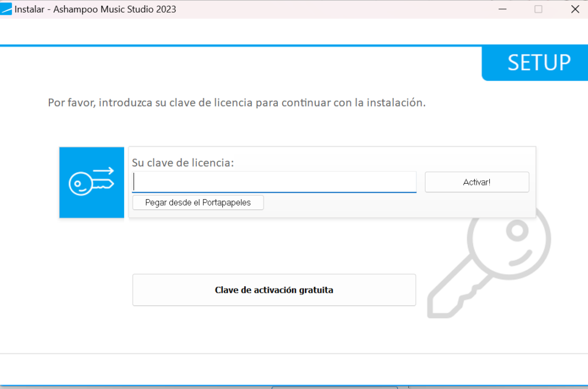Viewport: 588px width, 389px height.
Task: Click the Ashampoo logo in title bar
Action: click(6, 9)
